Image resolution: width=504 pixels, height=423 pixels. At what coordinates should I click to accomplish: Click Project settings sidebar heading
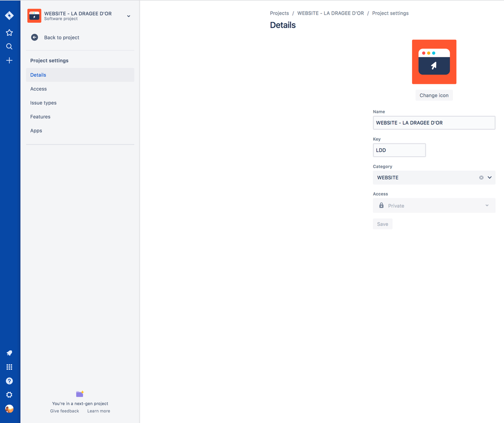[x=49, y=61]
